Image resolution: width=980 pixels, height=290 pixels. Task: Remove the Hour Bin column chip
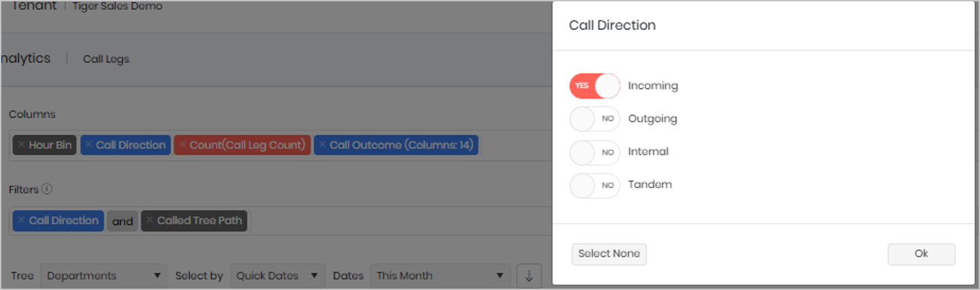pyautogui.click(x=22, y=145)
